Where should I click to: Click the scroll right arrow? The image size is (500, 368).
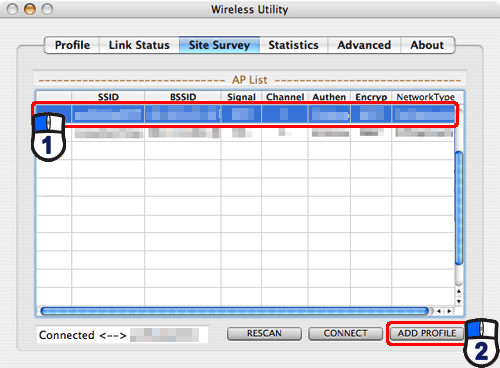pos(449,311)
